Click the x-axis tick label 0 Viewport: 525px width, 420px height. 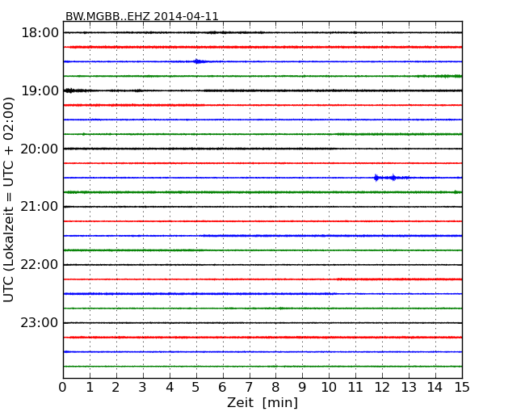click(x=63, y=387)
